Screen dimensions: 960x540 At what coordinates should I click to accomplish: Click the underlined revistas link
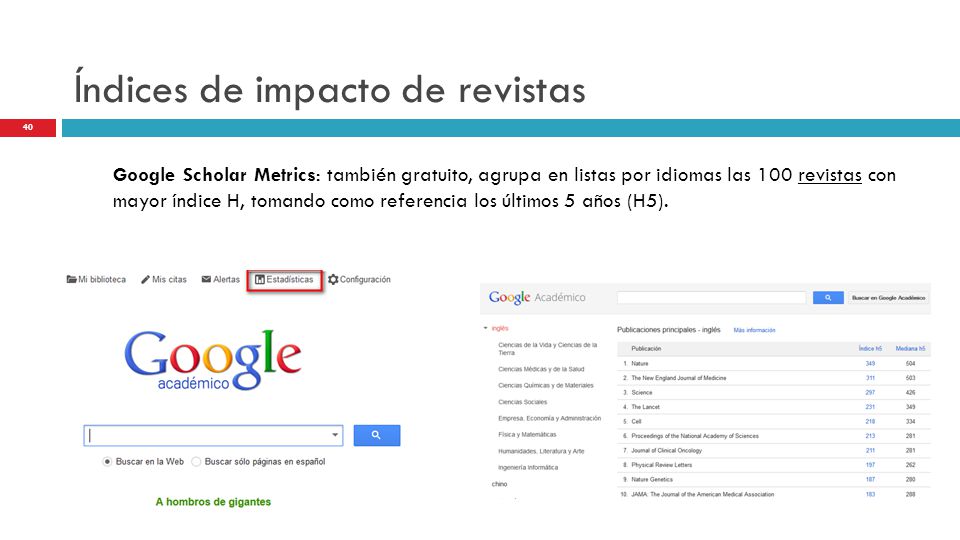(830, 176)
